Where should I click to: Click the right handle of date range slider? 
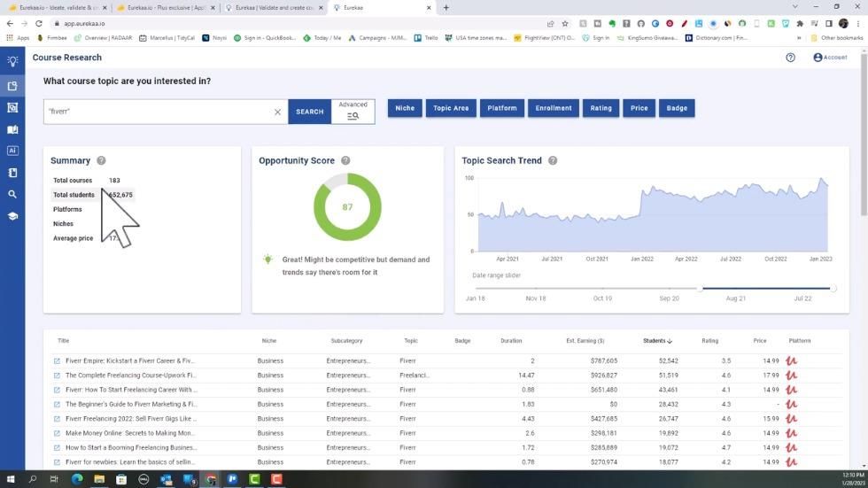coord(833,288)
